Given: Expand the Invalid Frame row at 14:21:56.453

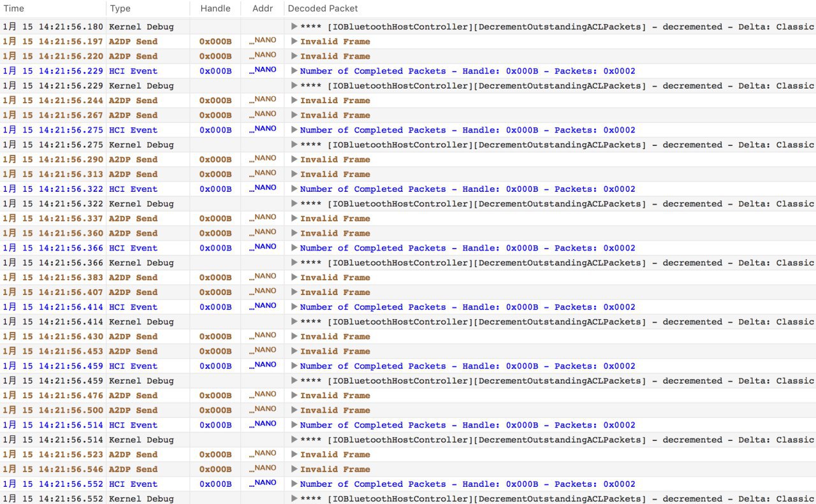Looking at the screenshot, I should (x=294, y=351).
